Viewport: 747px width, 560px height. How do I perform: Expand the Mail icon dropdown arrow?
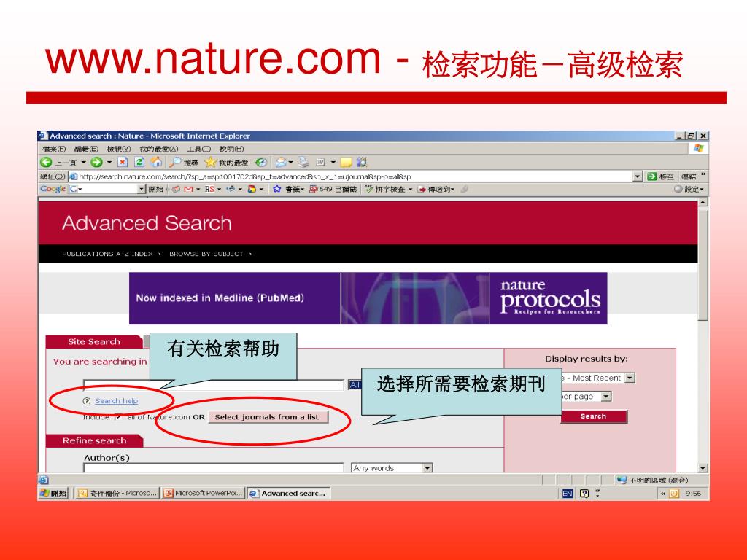pos(290,163)
